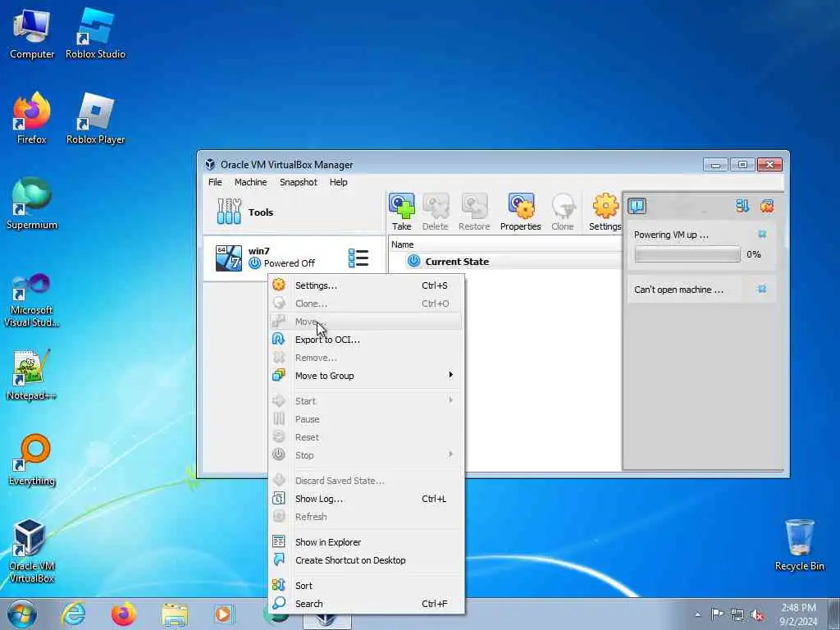
Task: Open the Recycle Bin desktop icon
Action: pos(799,546)
